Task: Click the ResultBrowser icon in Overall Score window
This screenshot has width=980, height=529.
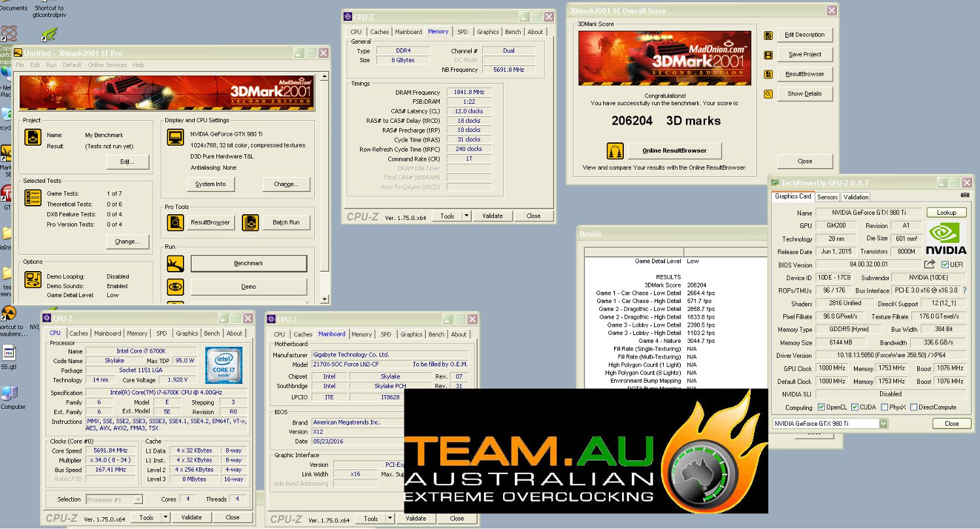Action: click(768, 74)
